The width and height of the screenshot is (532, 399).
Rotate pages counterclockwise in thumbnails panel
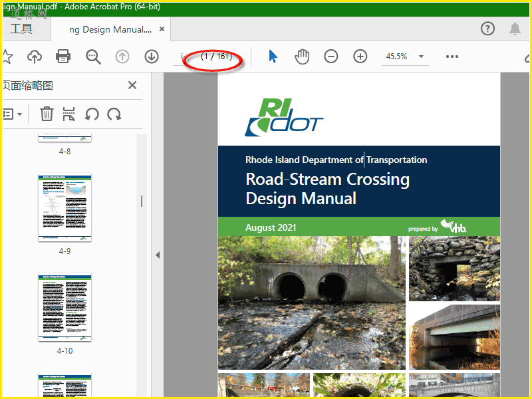tap(92, 114)
